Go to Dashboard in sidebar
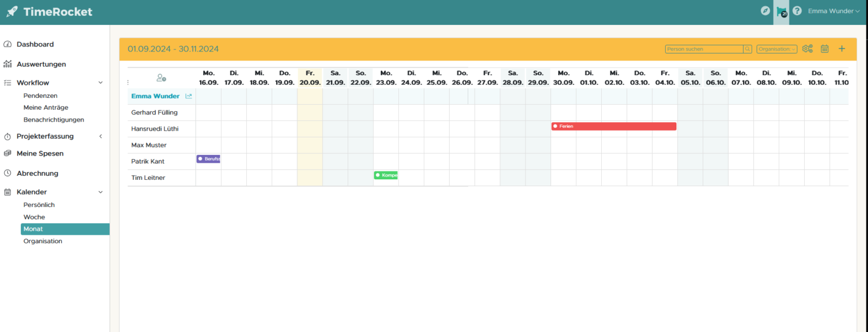The height and width of the screenshot is (332, 868). 35,44
